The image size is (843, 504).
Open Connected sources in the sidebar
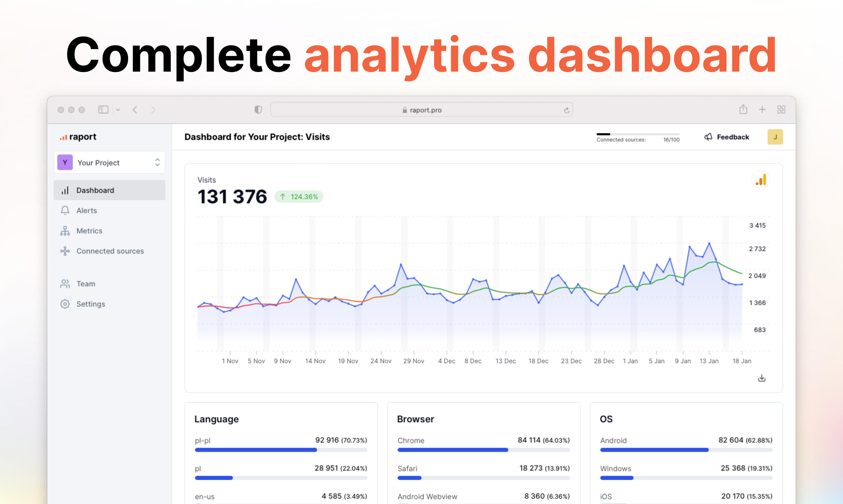pos(110,251)
